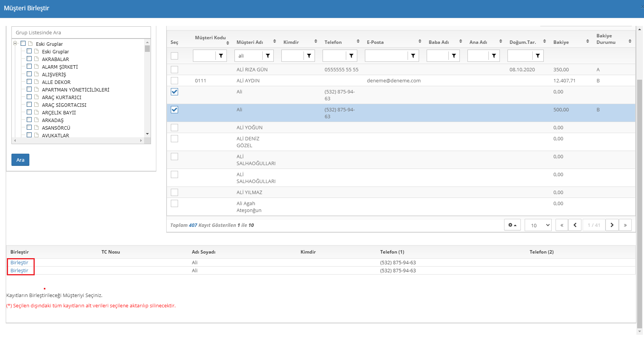This screenshot has width=644, height=339.
Task: Check the ALİ YILMAZ row checkbox
Action: (174, 192)
